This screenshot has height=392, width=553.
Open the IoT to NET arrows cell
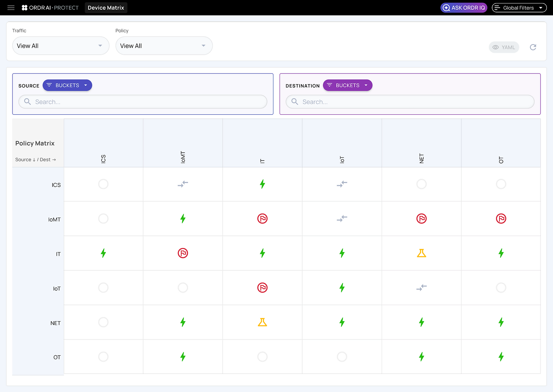coord(422,288)
